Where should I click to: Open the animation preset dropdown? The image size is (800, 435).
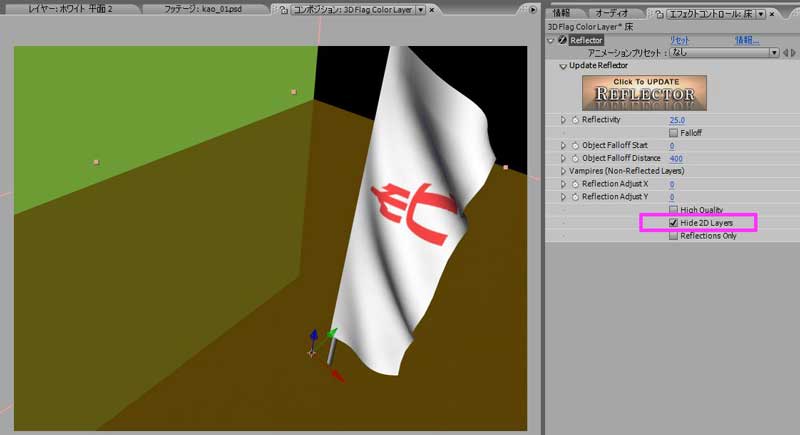724,53
